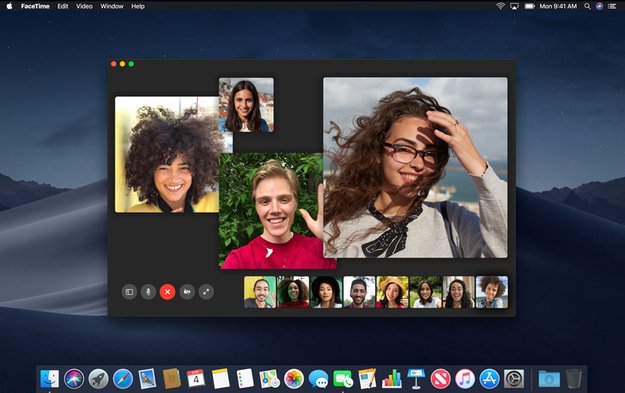This screenshot has width=625, height=393.
Task: Open the Notes app
Action: 220,378
